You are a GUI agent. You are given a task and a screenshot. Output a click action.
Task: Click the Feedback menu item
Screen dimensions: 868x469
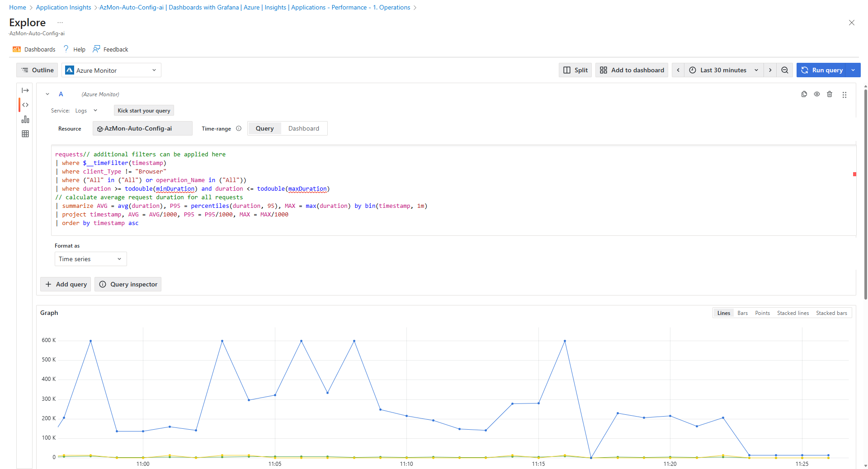[111, 49]
